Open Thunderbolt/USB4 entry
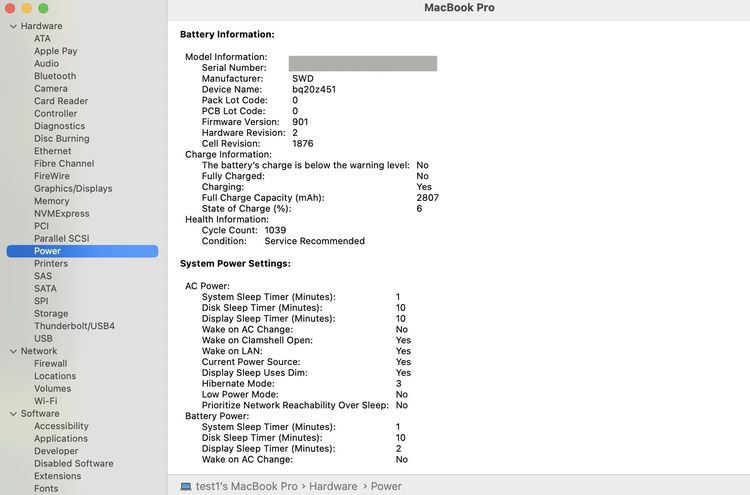Image resolution: width=750 pixels, height=495 pixels. 75,326
